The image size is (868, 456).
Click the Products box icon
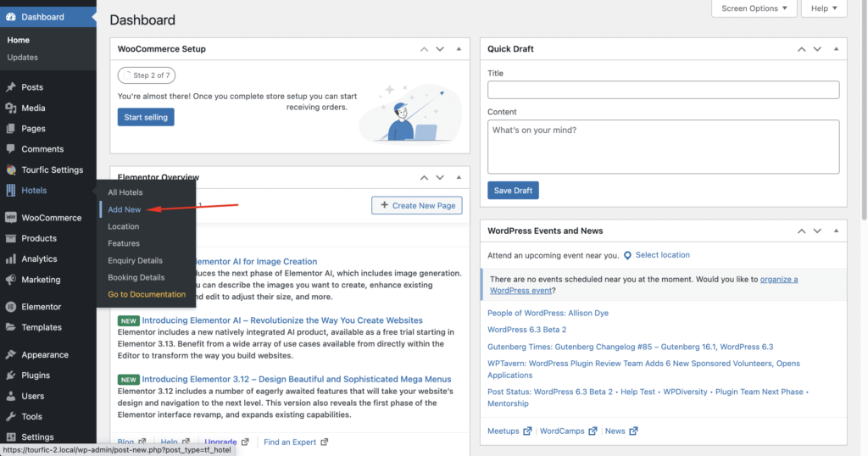click(10, 238)
